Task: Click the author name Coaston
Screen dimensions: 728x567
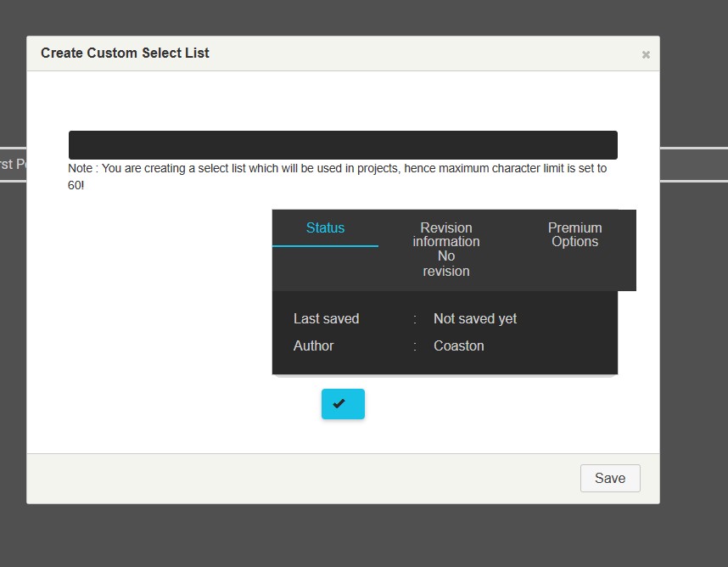Action: click(x=458, y=345)
